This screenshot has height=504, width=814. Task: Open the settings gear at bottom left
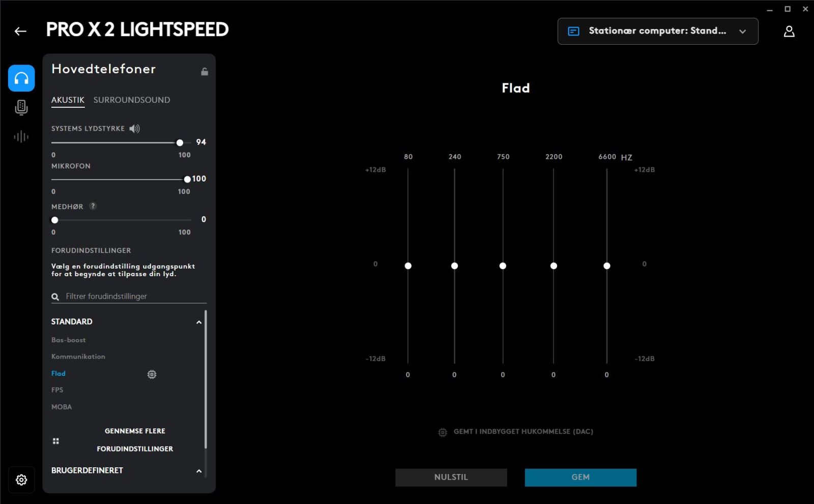[21, 480]
